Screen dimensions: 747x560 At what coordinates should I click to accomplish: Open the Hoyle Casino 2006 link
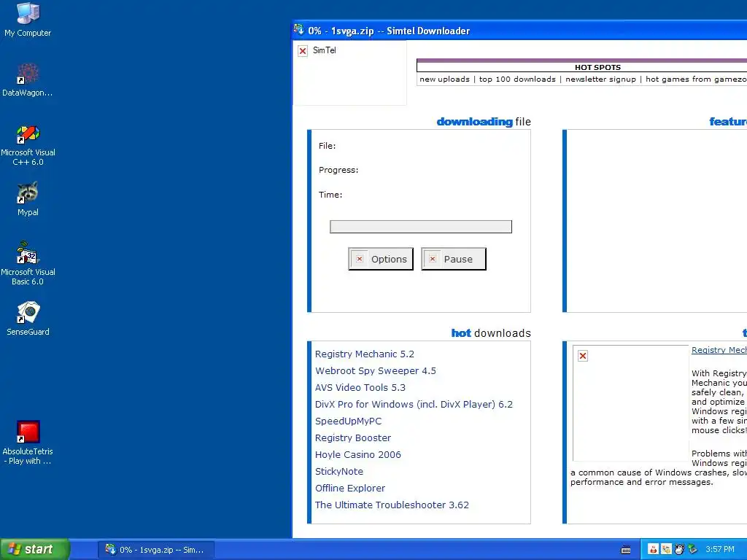pyautogui.click(x=357, y=455)
